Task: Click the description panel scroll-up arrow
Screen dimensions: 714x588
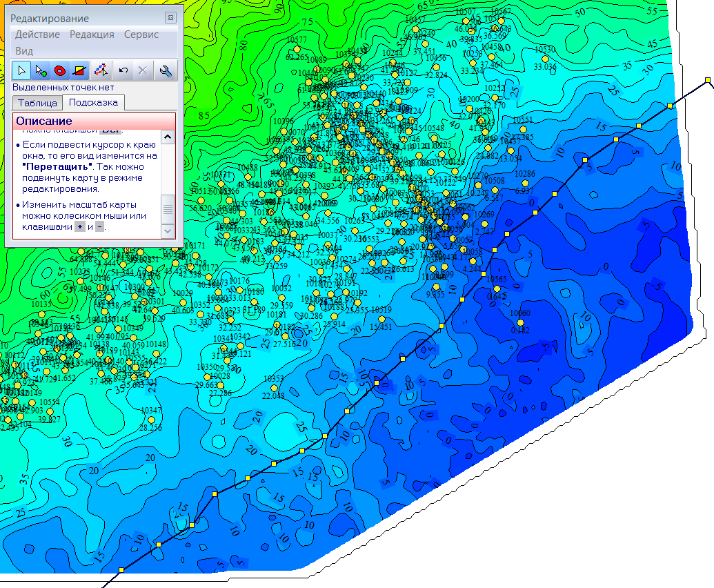Action: pos(168,137)
